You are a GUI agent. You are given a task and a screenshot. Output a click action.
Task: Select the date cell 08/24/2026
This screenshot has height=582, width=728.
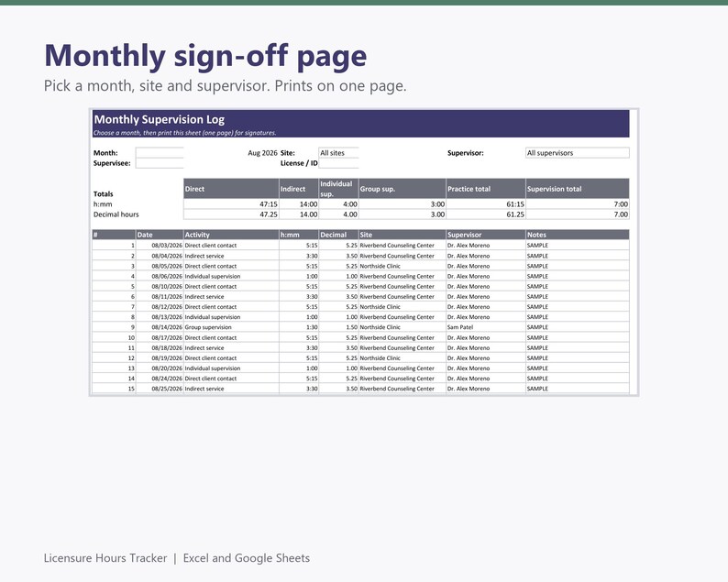click(160, 379)
